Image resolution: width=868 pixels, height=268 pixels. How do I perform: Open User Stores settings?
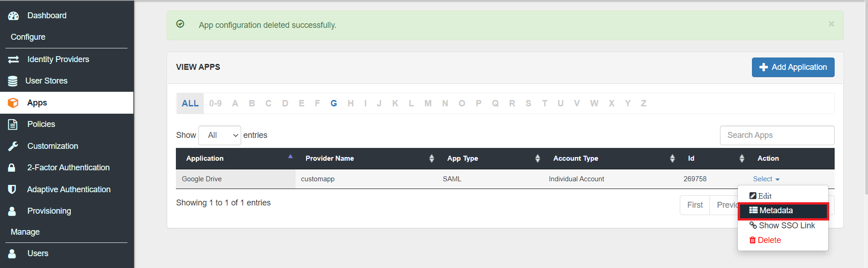coord(12,80)
